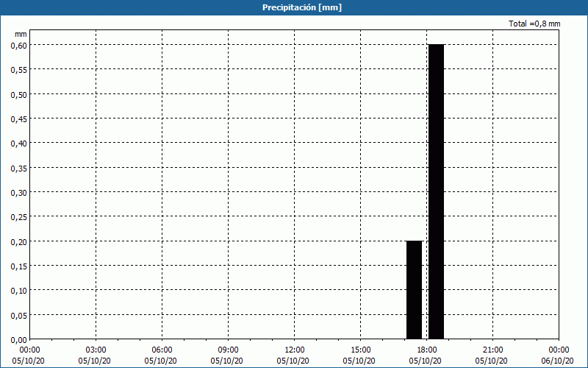Select the 0,20 mm precipitation bar
Image resolution: width=588 pixels, height=368 pixels.
(415, 290)
